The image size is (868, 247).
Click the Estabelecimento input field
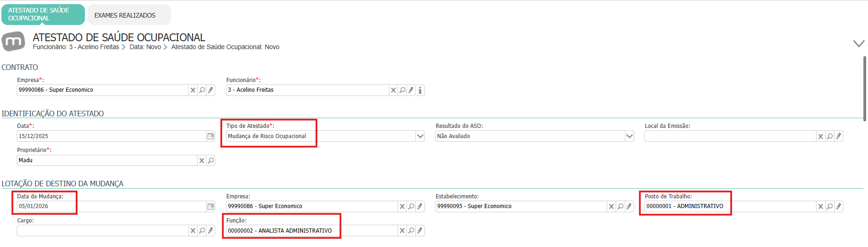(x=521, y=207)
